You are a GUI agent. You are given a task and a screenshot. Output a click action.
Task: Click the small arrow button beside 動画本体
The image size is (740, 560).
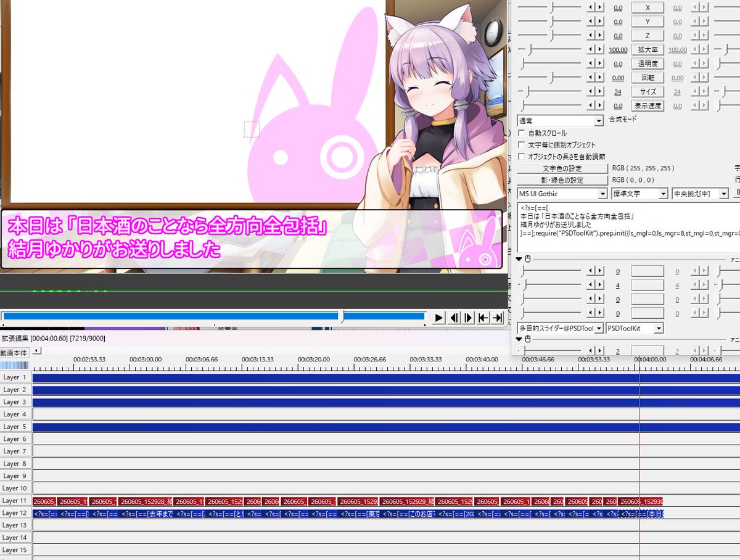click(36, 352)
